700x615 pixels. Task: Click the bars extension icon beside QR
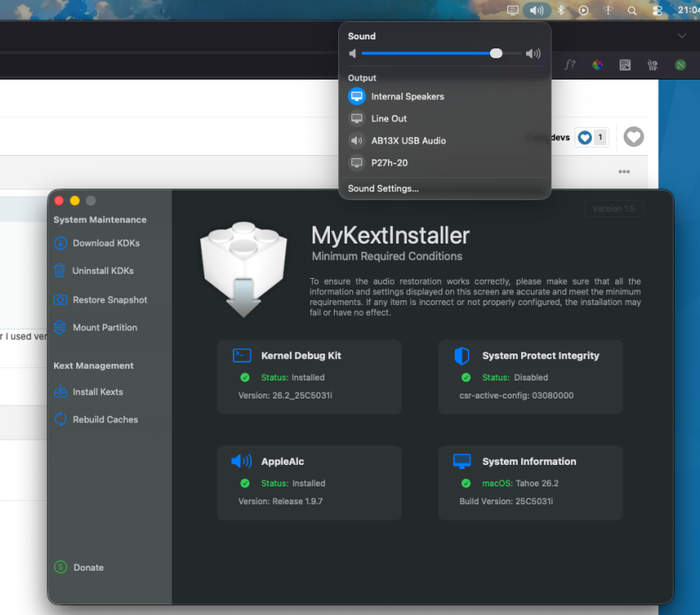click(x=652, y=66)
